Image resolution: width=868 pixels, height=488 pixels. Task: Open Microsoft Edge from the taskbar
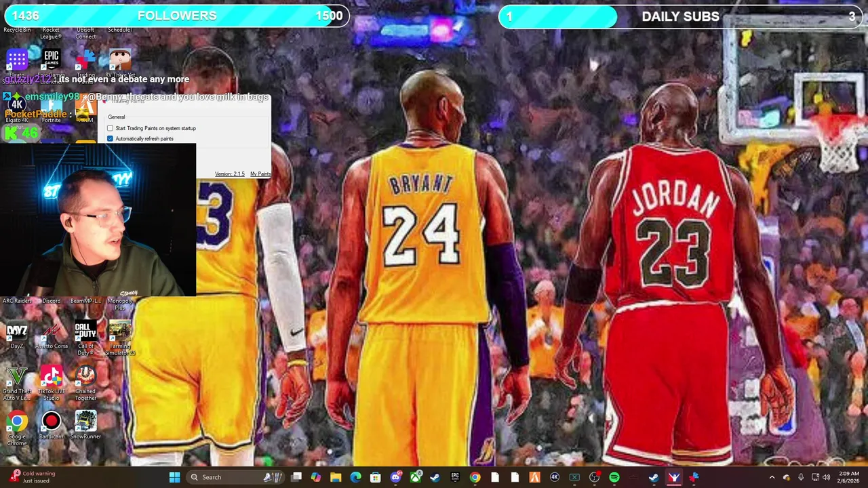coord(355,477)
